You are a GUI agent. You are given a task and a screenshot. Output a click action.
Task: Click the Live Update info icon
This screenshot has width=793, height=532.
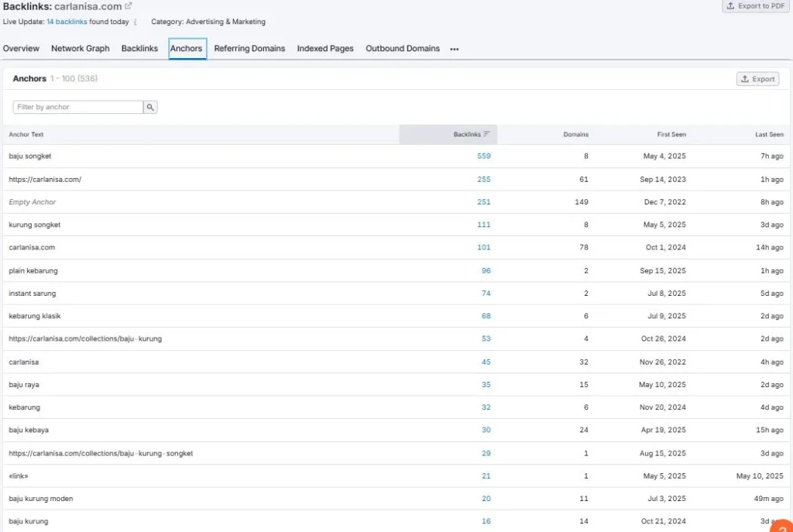[136, 22]
